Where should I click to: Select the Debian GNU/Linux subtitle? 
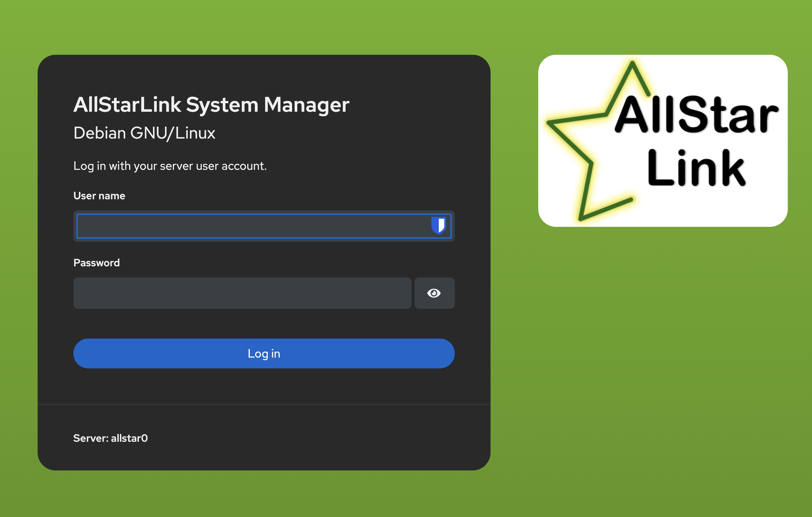point(145,133)
